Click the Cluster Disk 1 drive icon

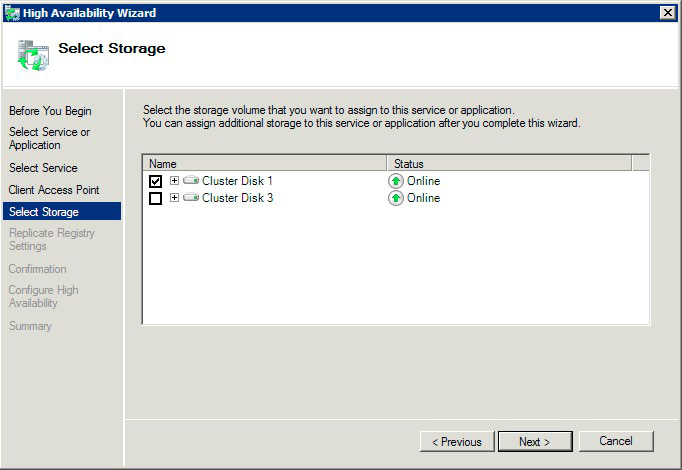point(191,180)
